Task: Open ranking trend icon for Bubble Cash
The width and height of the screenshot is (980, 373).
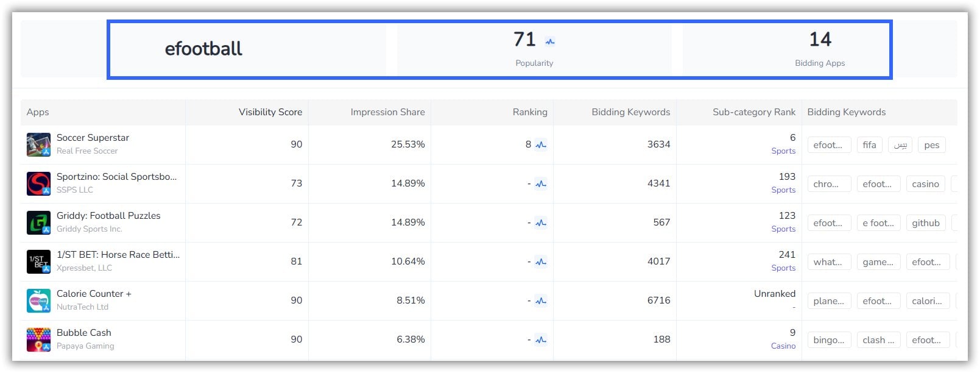Action: (541, 340)
